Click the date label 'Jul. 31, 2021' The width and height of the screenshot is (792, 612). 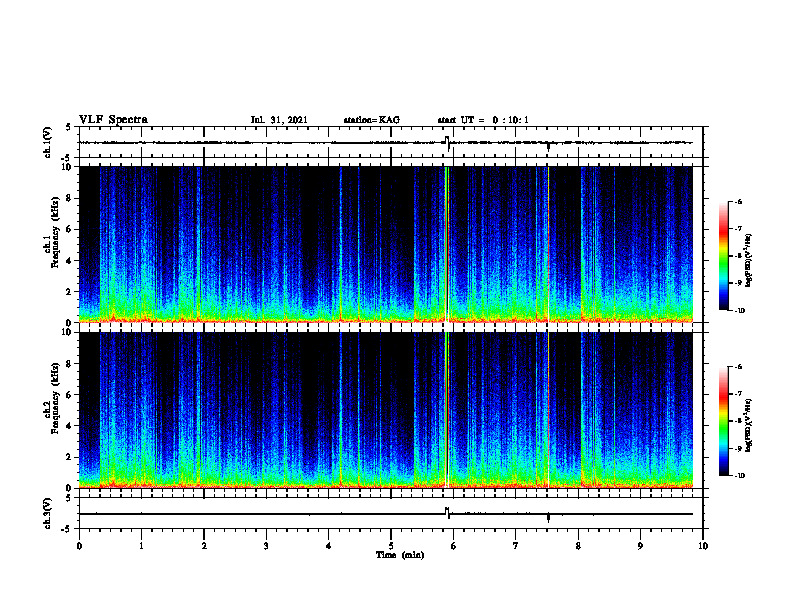pyautogui.click(x=279, y=120)
